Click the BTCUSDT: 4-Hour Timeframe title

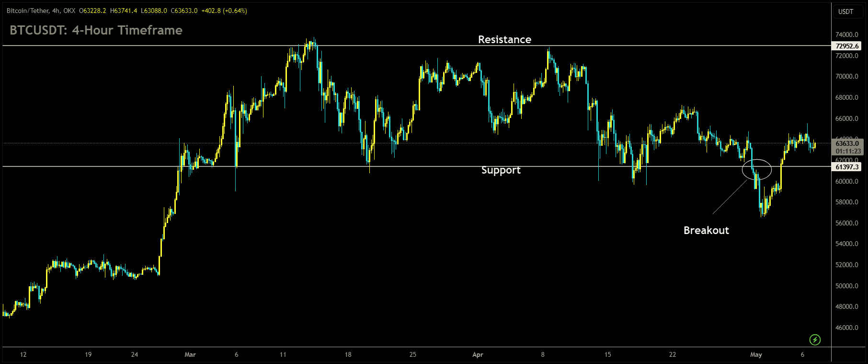click(96, 30)
